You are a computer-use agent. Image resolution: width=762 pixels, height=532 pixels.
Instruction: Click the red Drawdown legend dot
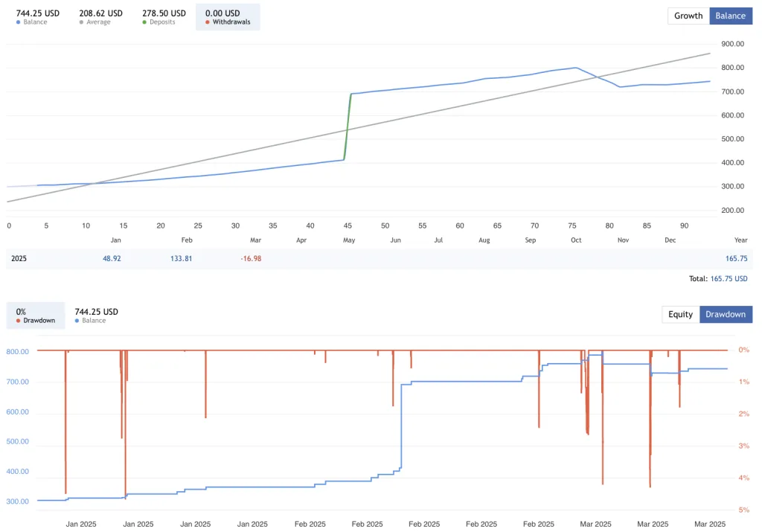[19, 320]
